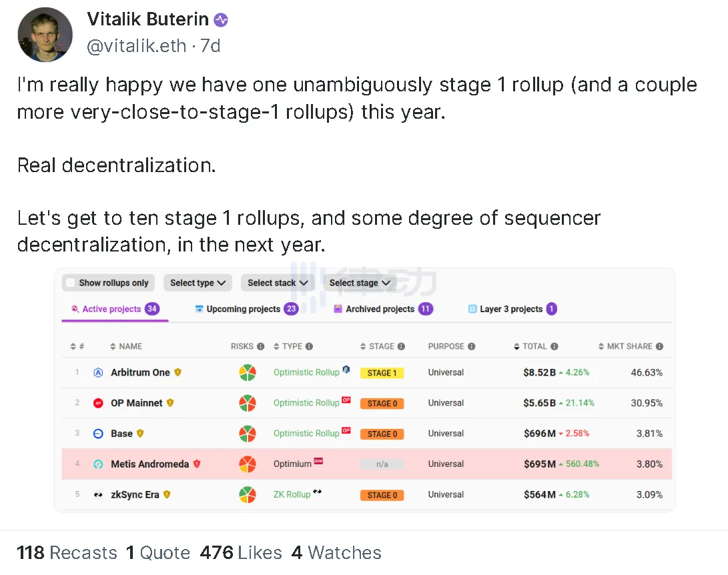Click the red shield next to Metis Andromeda
Image resolution: width=728 pixels, height=575 pixels.
[197, 464]
